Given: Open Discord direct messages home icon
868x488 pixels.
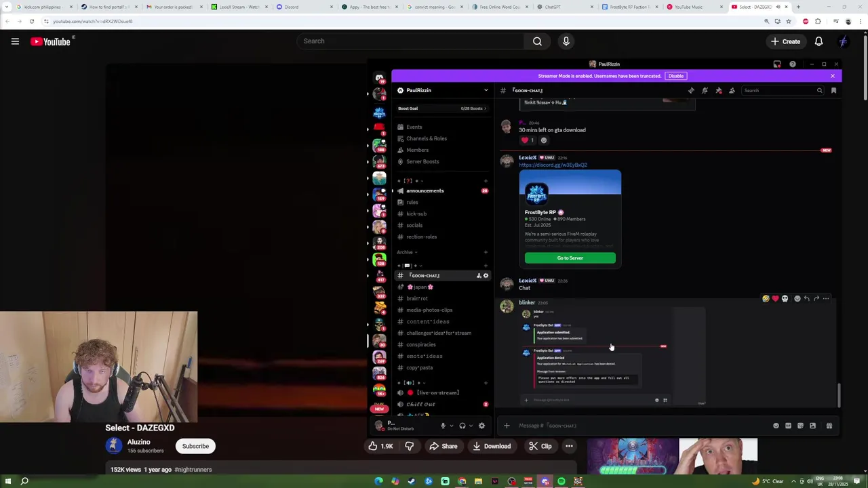Looking at the screenshot, I should coord(379,78).
